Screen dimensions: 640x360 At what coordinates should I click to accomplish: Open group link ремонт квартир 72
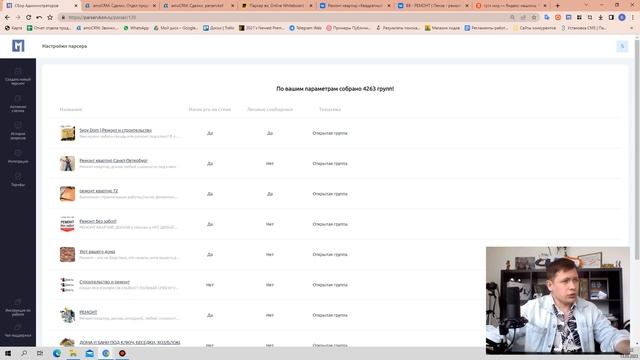pyautogui.click(x=98, y=191)
